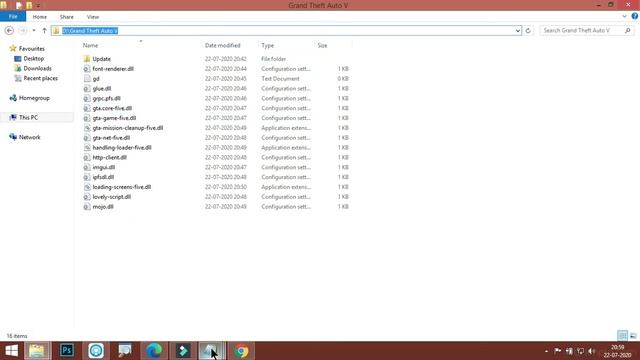Open Recent places in navigation pane
640x360 pixels.
point(40,78)
